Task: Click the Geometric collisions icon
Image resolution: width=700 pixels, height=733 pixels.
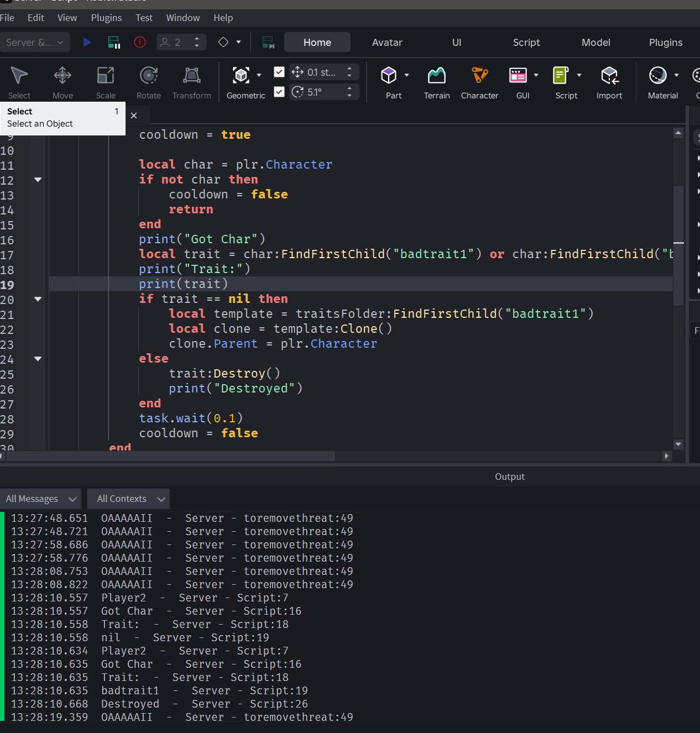Action: [x=241, y=75]
